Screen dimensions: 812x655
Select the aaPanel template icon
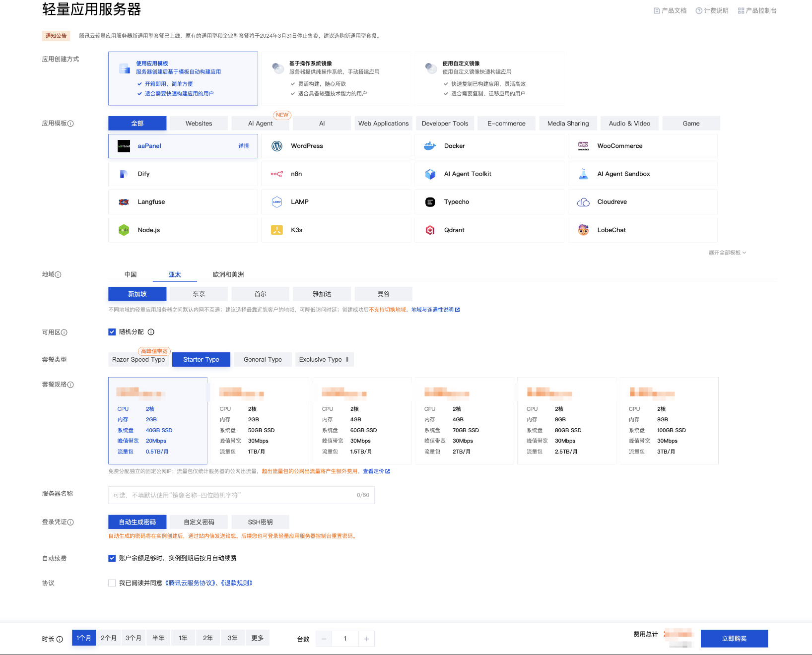124,146
